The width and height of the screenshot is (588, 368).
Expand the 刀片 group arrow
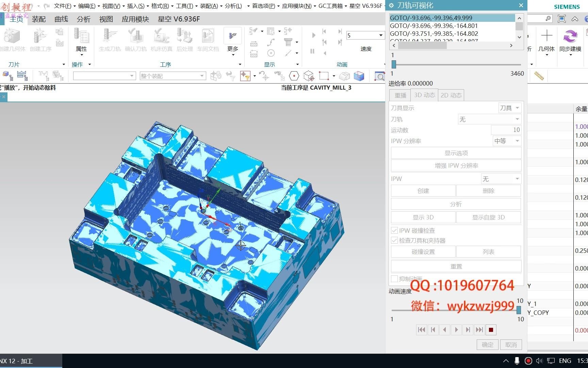[64, 64]
